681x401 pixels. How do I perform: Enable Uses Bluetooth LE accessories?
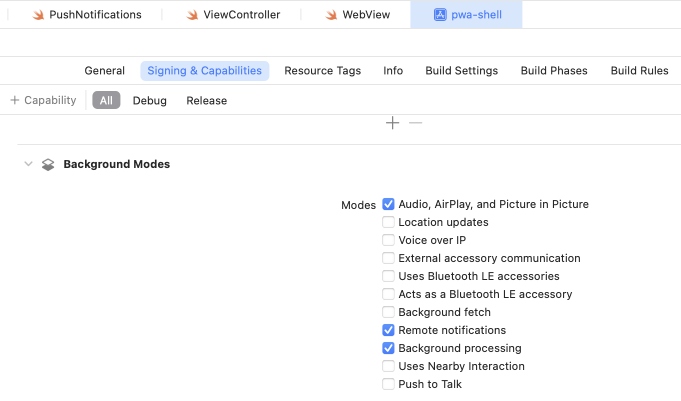pyautogui.click(x=388, y=276)
